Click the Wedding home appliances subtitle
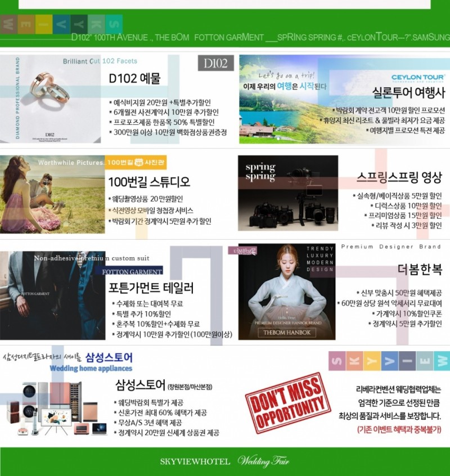450x476 pixels. [91, 369]
